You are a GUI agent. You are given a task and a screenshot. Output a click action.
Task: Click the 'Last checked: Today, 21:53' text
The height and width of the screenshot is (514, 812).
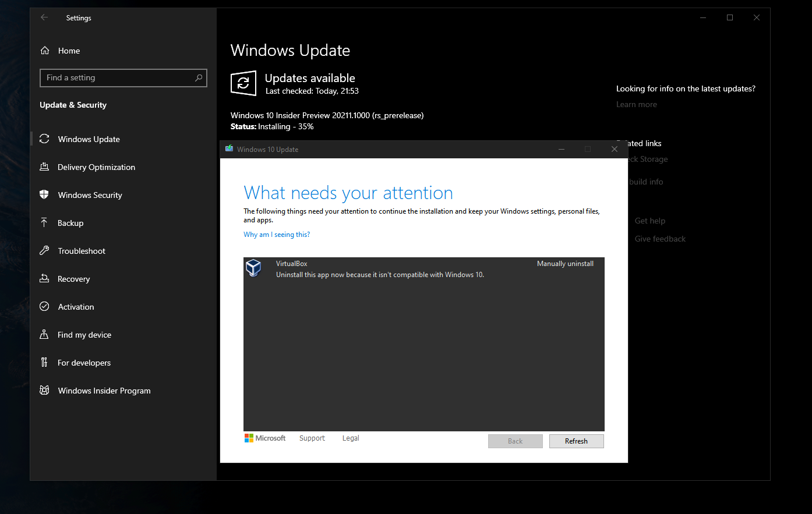tap(312, 91)
